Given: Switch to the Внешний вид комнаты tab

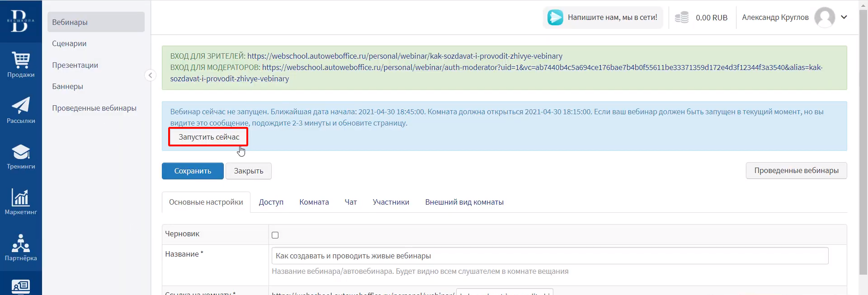Looking at the screenshot, I should click(464, 202).
